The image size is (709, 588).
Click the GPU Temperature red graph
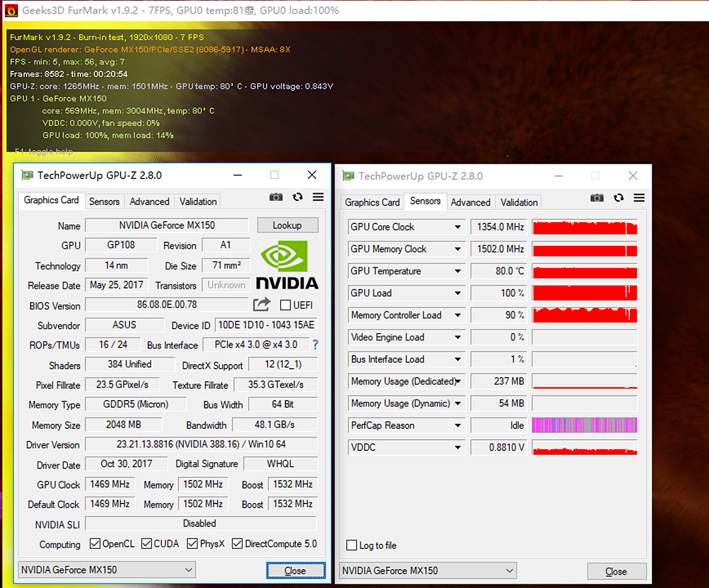point(585,271)
